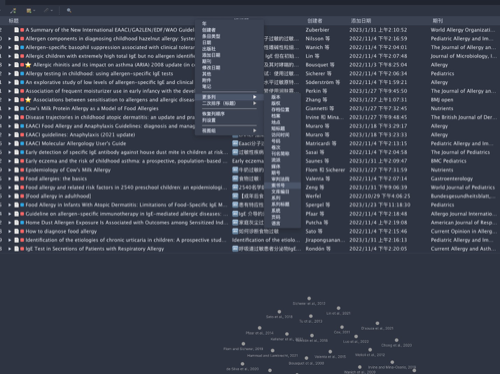The width and height of the screenshot is (500, 374).
Task: Click translation icon in Epidemiology of Cow's Milk Allergy row
Action: click(x=235, y=170)
